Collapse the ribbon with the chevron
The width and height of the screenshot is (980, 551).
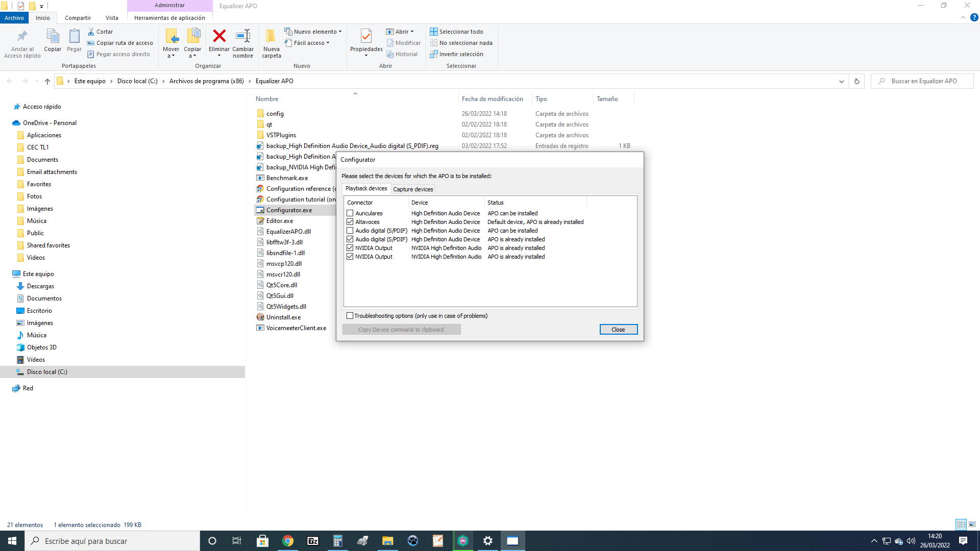(x=963, y=17)
